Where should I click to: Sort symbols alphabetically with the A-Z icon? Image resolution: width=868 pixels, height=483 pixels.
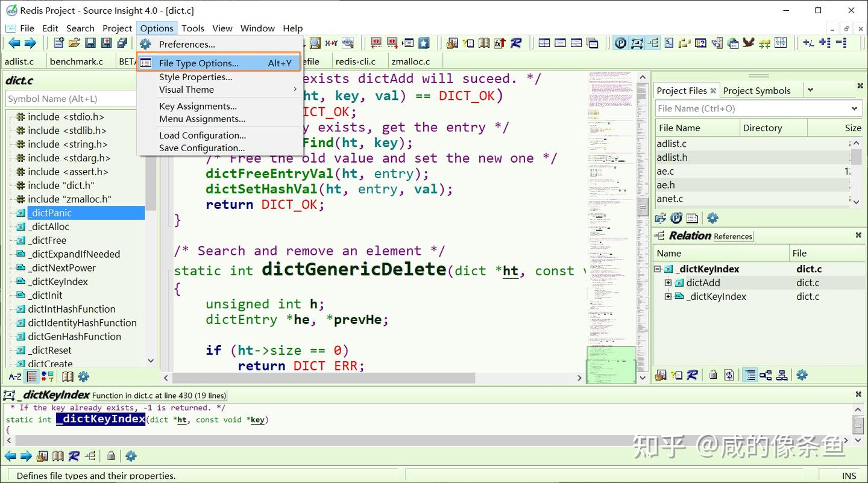pyautogui.click(x=15, y=376)
